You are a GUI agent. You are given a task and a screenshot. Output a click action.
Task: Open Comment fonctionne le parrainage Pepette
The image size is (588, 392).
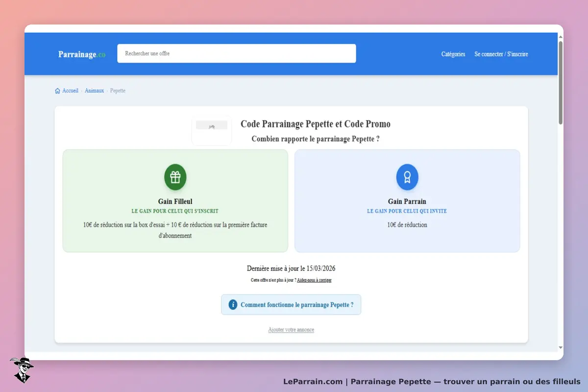tap(291, 305)
